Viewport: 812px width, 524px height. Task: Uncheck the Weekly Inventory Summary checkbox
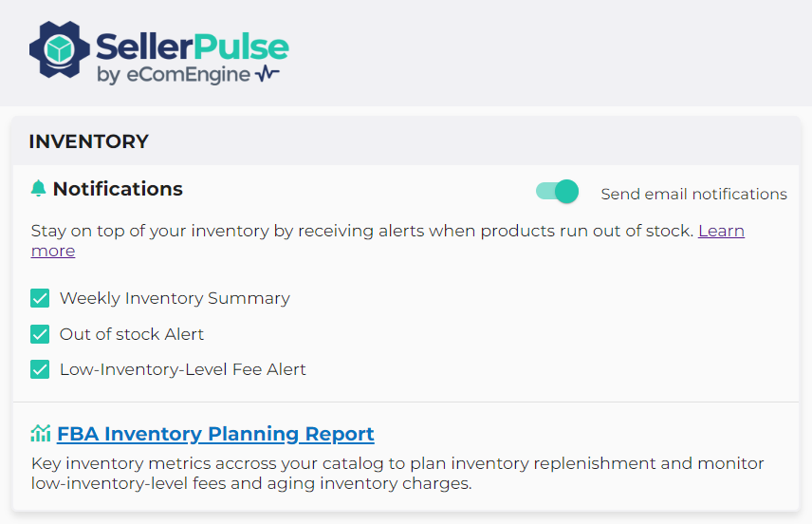[x=40, y=298]
